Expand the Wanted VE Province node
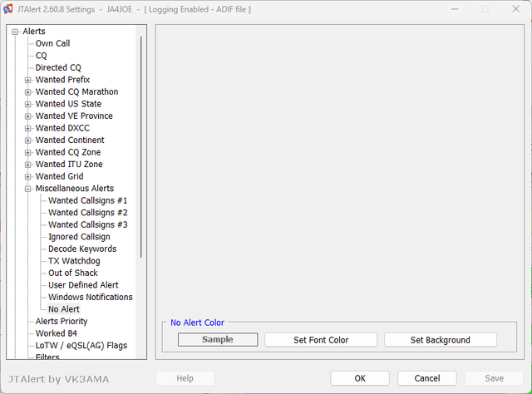532x394 pixels. pyautogui.click(x=27, y=116)
